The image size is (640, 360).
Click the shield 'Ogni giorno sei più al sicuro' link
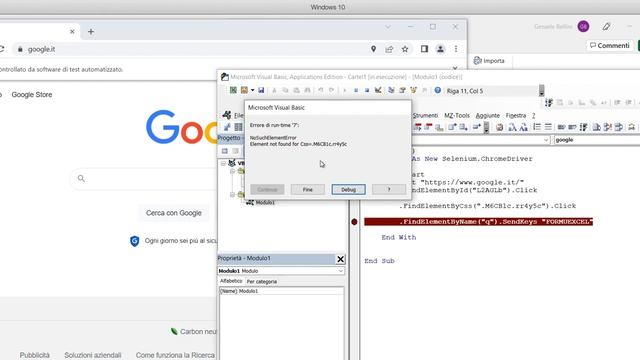pos(180,241)
